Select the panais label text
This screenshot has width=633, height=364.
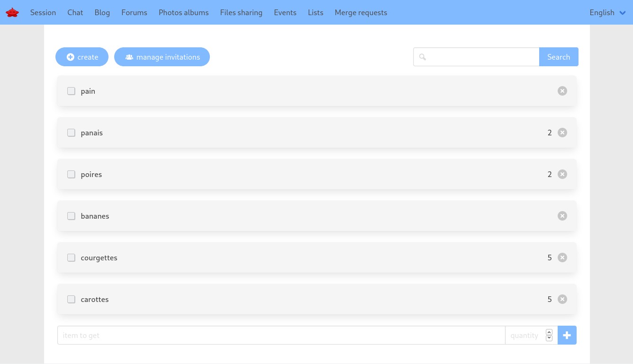[x=92, y=133]
